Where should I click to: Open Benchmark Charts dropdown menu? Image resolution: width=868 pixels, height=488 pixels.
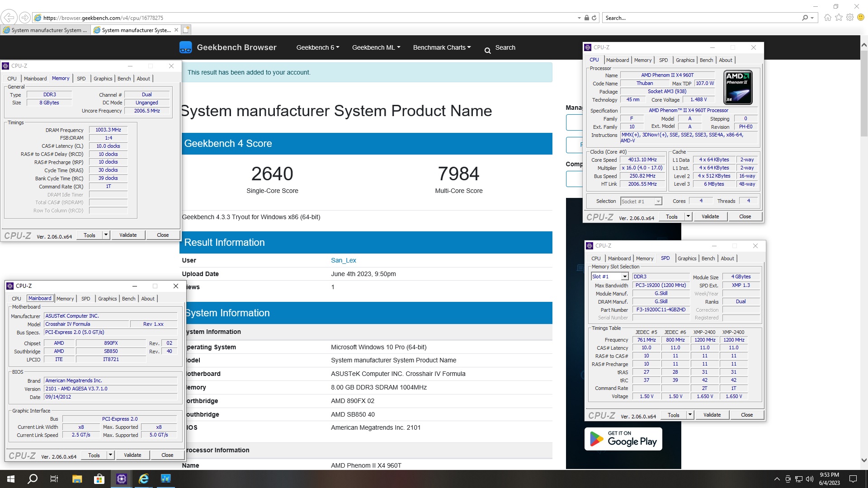tap(442, 47)
